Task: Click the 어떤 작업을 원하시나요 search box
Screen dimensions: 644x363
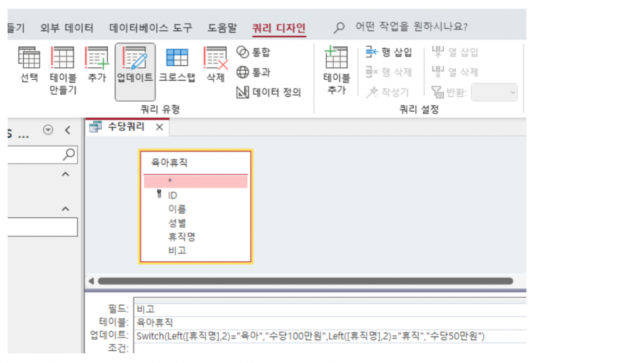Action: tap(412, 27)
